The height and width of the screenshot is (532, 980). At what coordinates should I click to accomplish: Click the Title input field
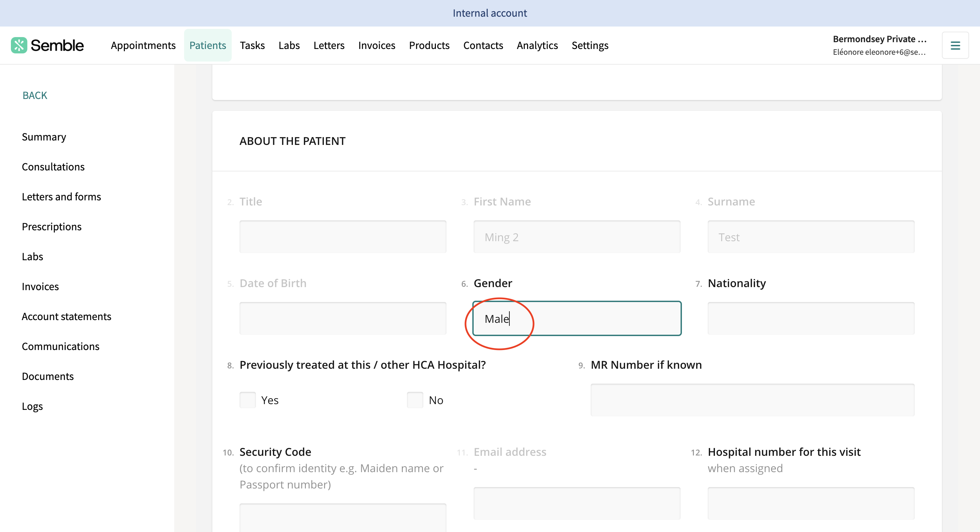click(x=343, y=237)
